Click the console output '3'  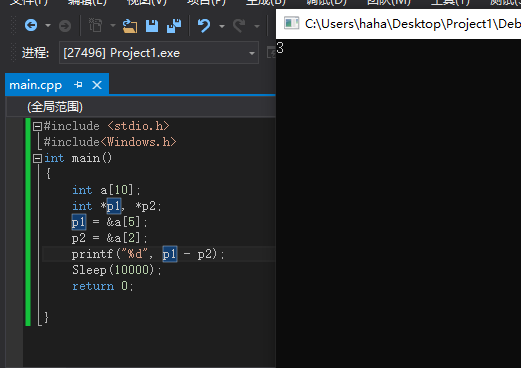(280, 48)
